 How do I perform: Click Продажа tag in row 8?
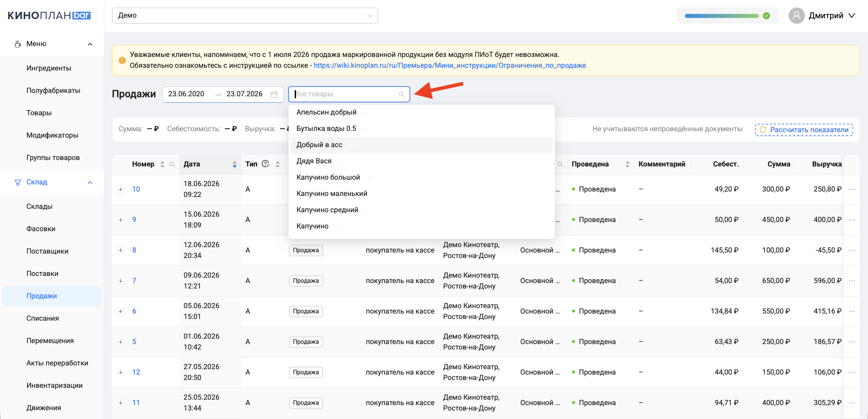point(306,251)
